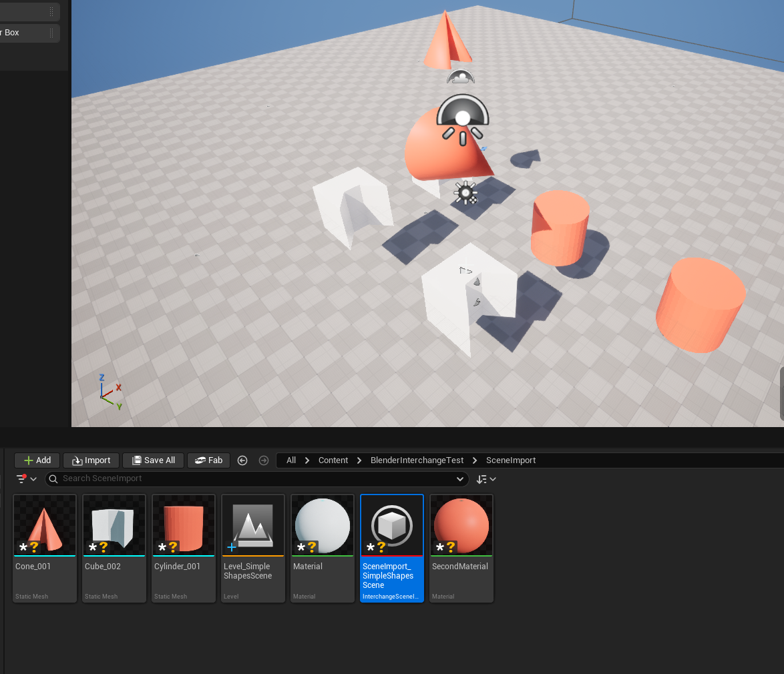Navigate to Content folder in breadcrumb
Image resolution: width=784 pixels, height=674 pixels.
(333, 460)
